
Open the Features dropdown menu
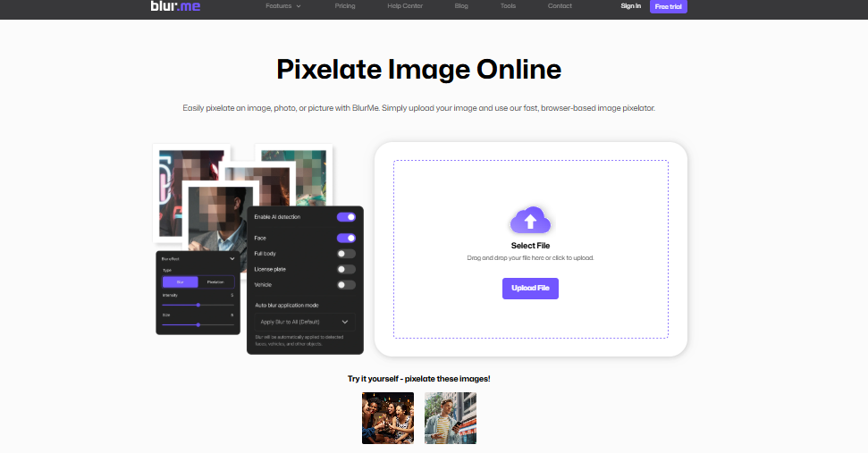point(283,6)
